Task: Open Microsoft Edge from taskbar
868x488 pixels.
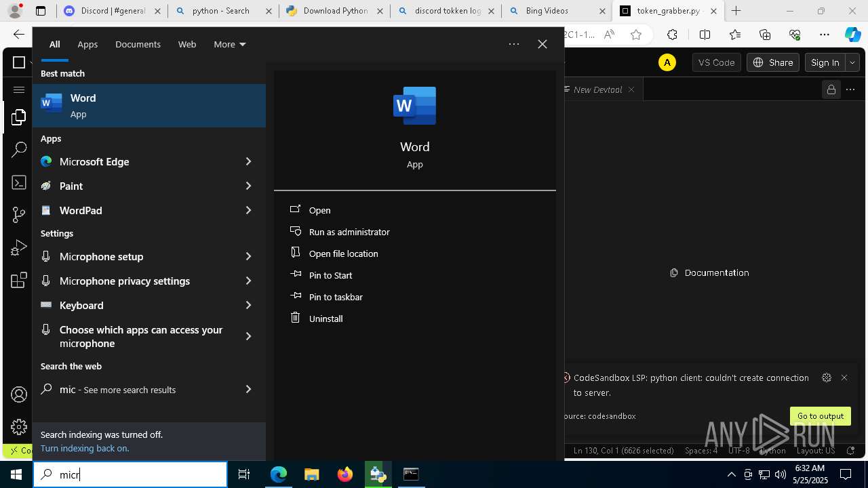Action: click(x=279, y=474)
